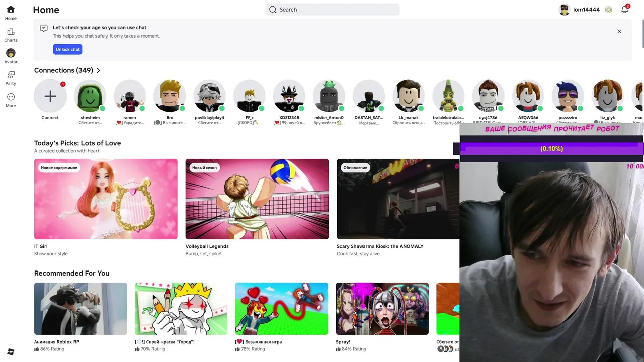Open pavliklaylplay4's avatar
Screen dimensions: 644x362
(x=209, y=96)
